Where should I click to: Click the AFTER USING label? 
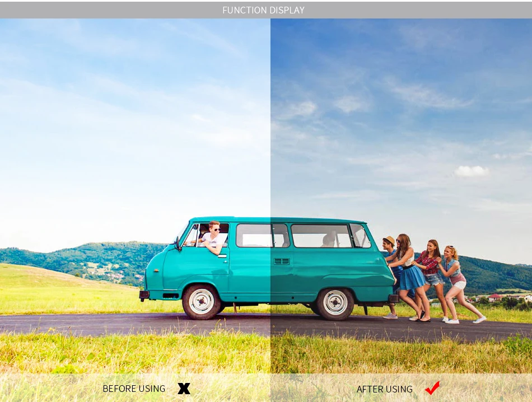[384, 389]
